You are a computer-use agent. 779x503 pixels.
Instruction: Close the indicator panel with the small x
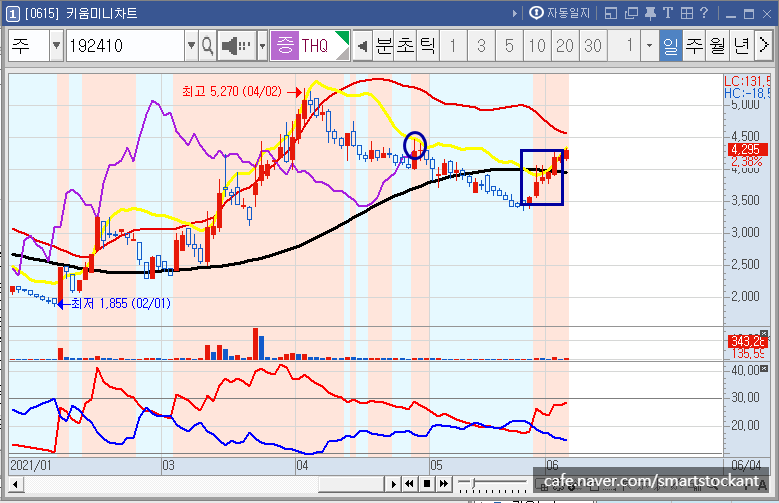764,368
